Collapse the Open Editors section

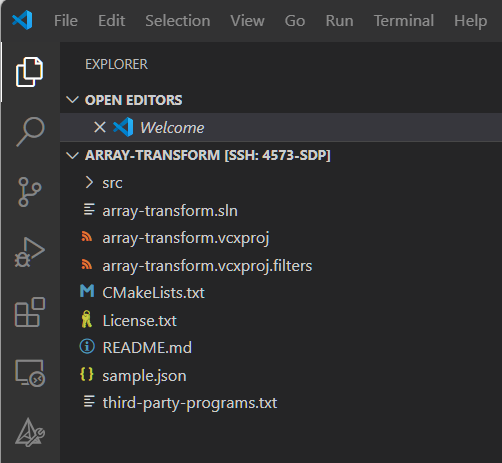(x=72, y=100)
